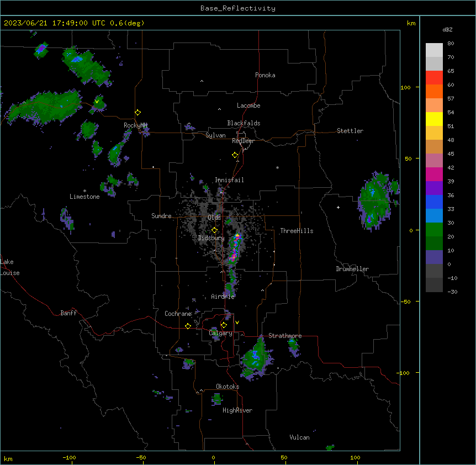Click the yellow diamond marker below Cochrane
This screenshot has height=465, width=476.
coord(188,326)
